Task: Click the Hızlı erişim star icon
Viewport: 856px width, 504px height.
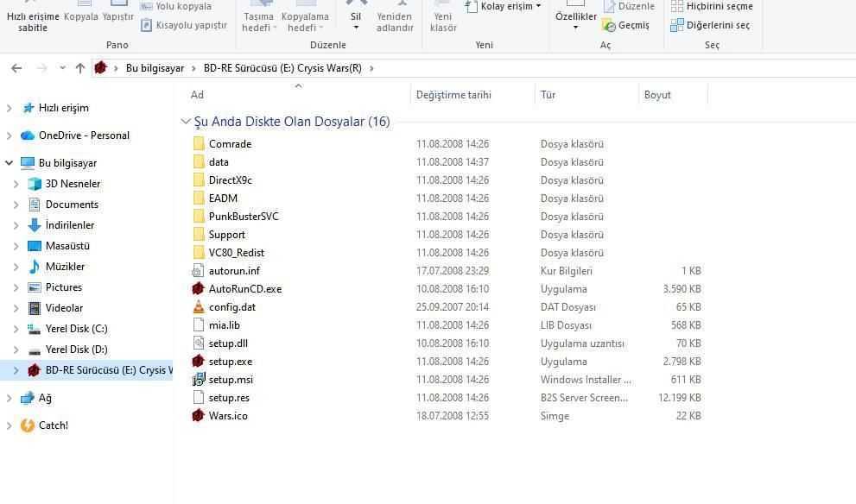Action: tap(28, 108)
